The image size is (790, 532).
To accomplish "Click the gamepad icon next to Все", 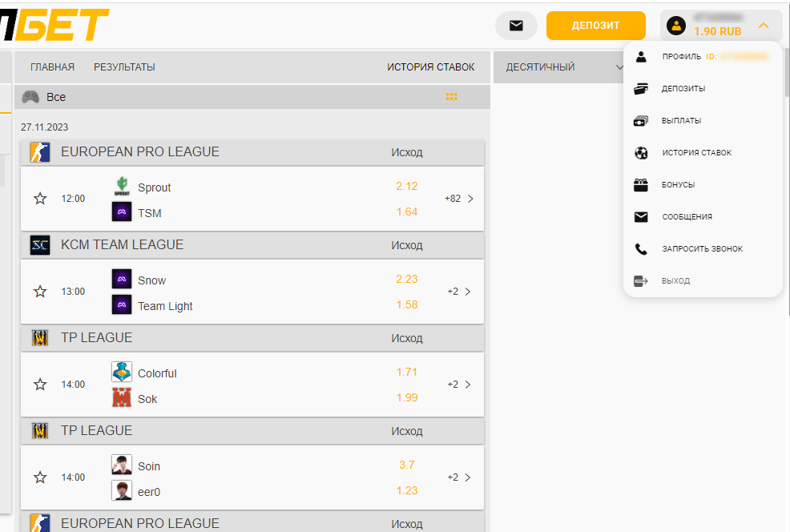I will pyautogui.click(x=30, y=97).
